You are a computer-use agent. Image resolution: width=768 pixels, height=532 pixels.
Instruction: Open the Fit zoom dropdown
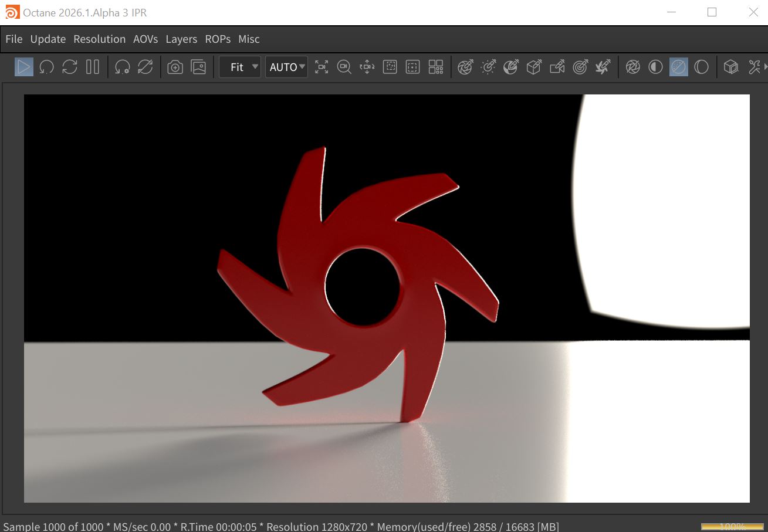coord(240,67)
